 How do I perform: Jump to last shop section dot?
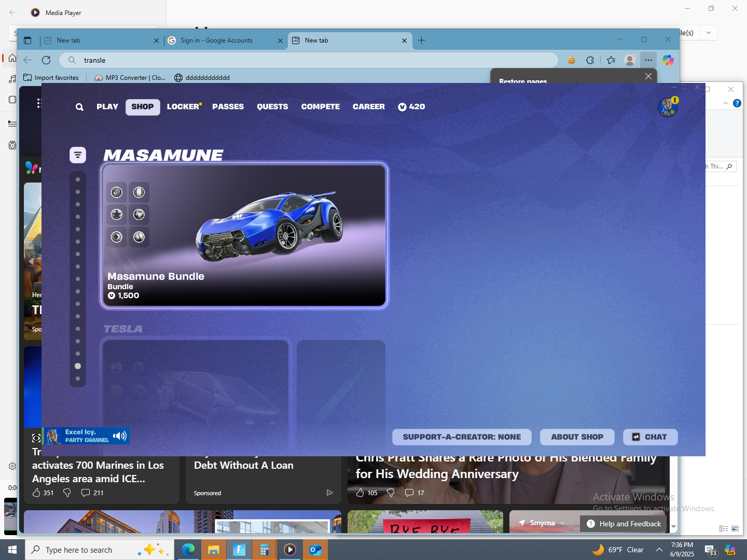[x=78, y=379]
